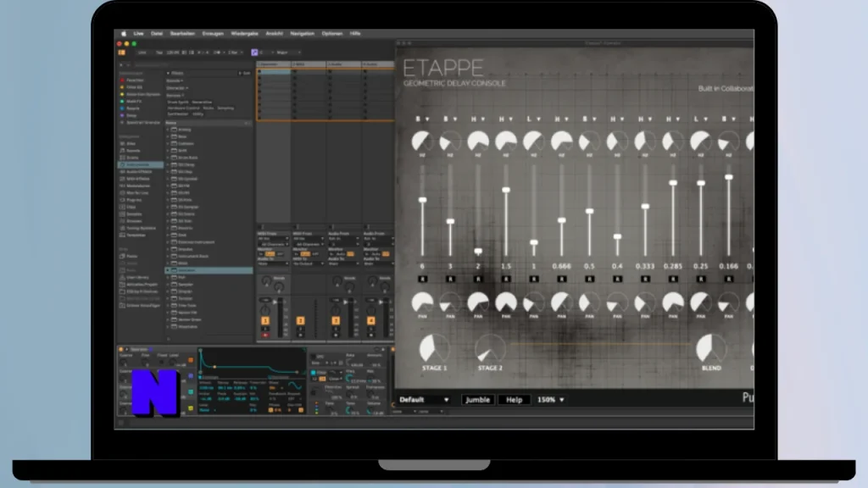Arm track 1 for recording
The image size is (868, 488).
click(x=265, y=335)
